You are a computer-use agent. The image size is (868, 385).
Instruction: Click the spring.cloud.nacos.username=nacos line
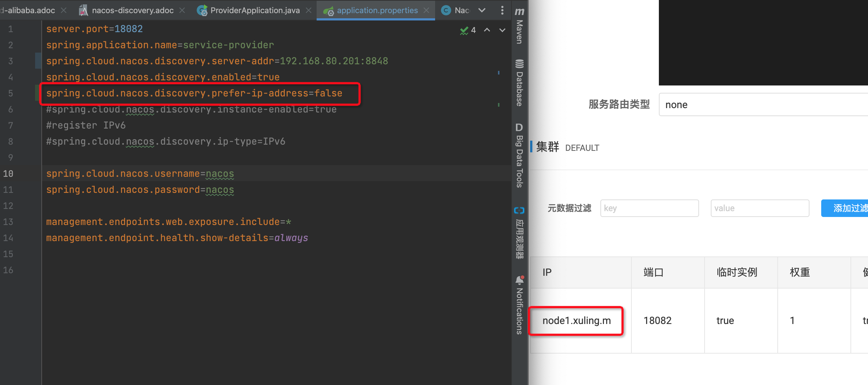pyautogui.click(x=140, y=174)
